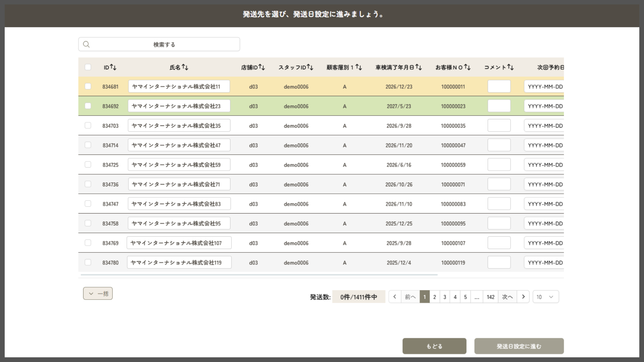Sort by スタッフID column arrows
This screenshot has width=644, height=362.
(310, 67)
